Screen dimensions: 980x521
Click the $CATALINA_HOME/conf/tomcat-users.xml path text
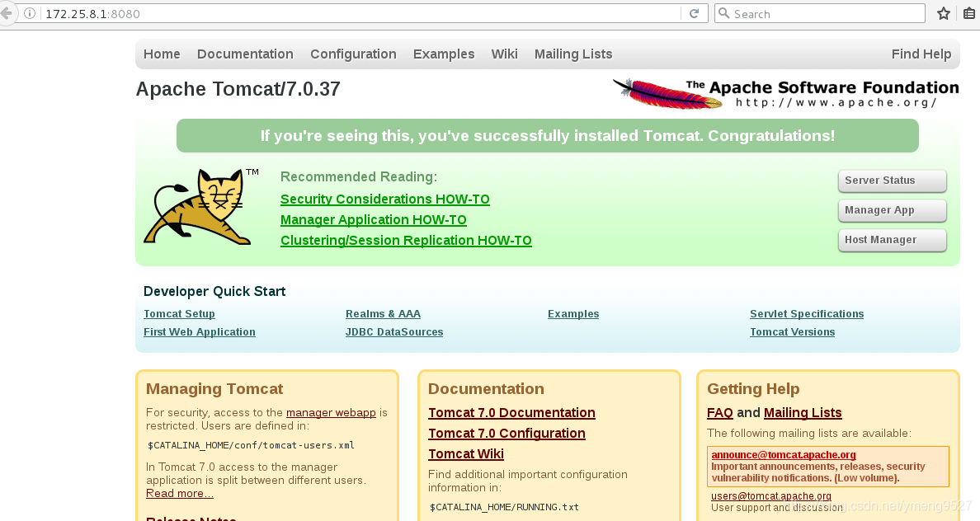[x=251, y=445]
